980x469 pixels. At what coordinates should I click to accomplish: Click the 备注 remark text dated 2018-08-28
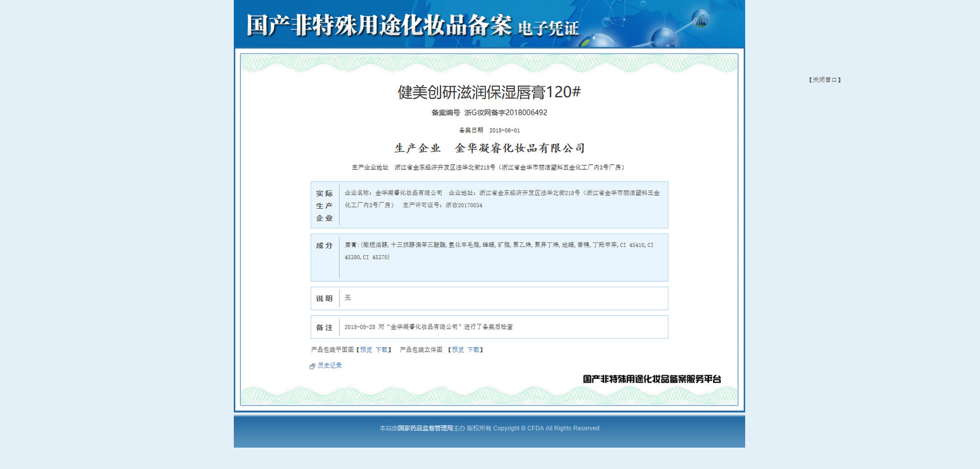click(428, 327)
